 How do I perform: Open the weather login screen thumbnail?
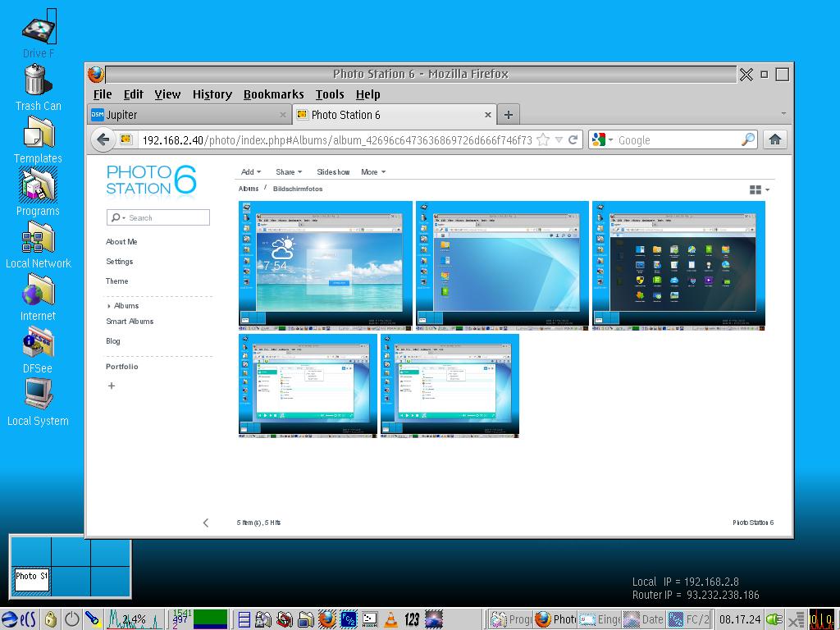coord(326,266)
